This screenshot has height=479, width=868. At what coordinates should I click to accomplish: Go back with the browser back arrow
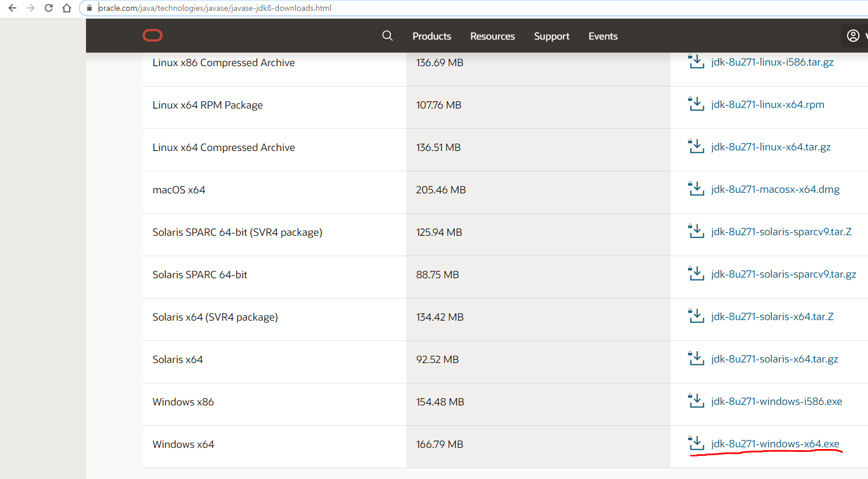point(12,8)
